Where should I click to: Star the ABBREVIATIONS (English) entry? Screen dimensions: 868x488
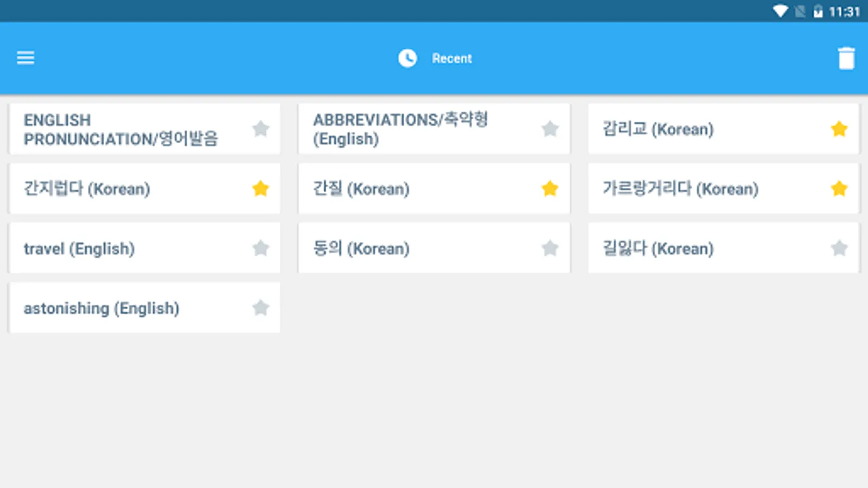coord(550,129)
